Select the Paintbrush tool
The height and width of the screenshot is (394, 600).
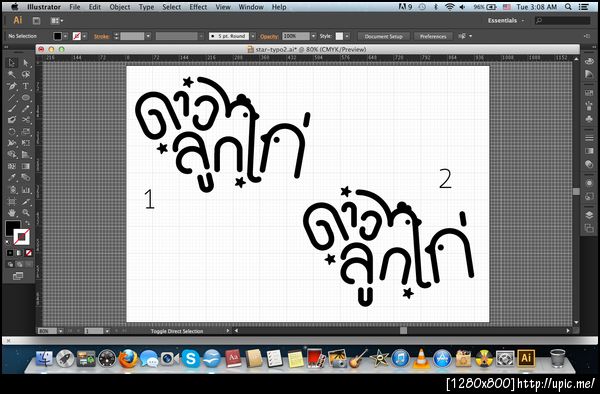(x=12, y=109)
